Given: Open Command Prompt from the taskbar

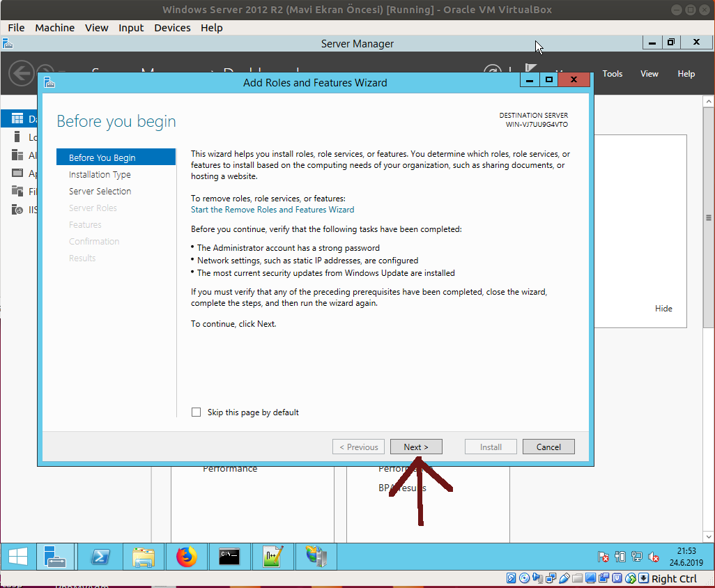Looking at the screenshot, I should point(229,557).
